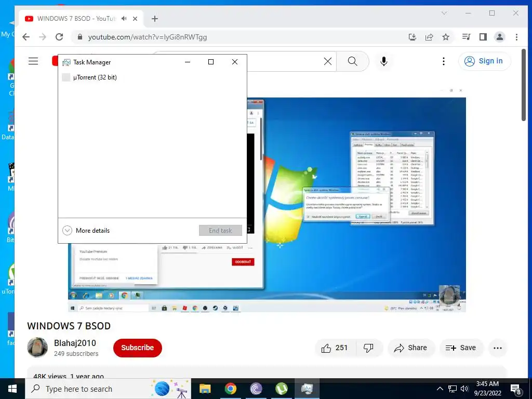Toggle the Chrome side panel
Viewport: 532px width, 399px height.
click(483, 37)
